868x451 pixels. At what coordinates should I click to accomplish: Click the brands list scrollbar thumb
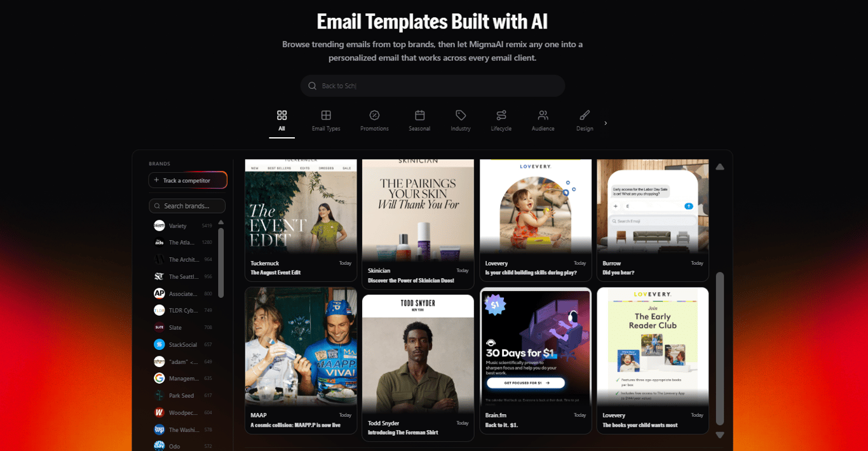click(x=221, y=262)
